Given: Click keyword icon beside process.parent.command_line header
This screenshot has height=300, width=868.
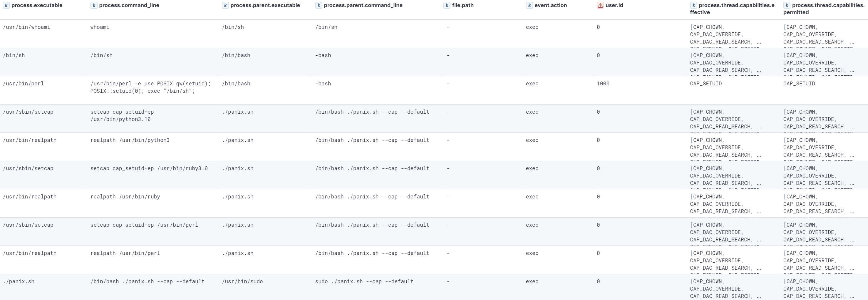Looking at the screenshot, I should click(x=319, y=5).
